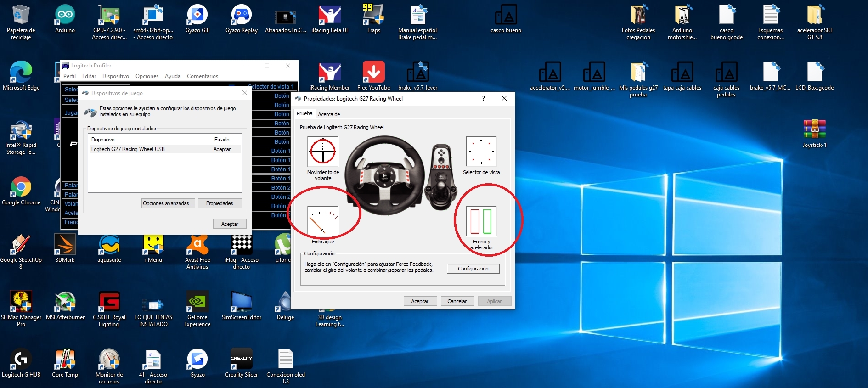Image resolution: width=868 pixels, height=388 pixels.
Task: Open the Manual español Brake pedal document
Action: coord(417,15)
